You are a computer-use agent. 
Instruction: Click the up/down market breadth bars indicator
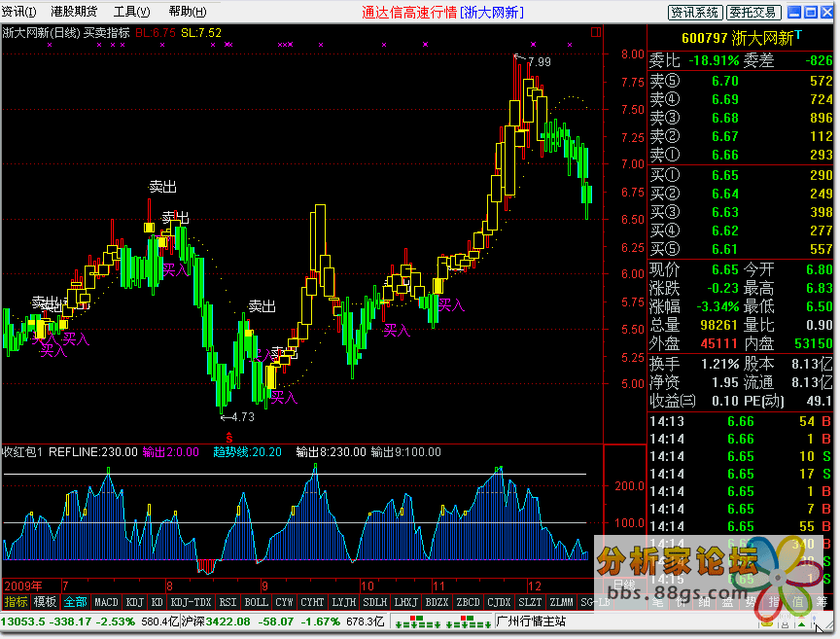[442, 621]
